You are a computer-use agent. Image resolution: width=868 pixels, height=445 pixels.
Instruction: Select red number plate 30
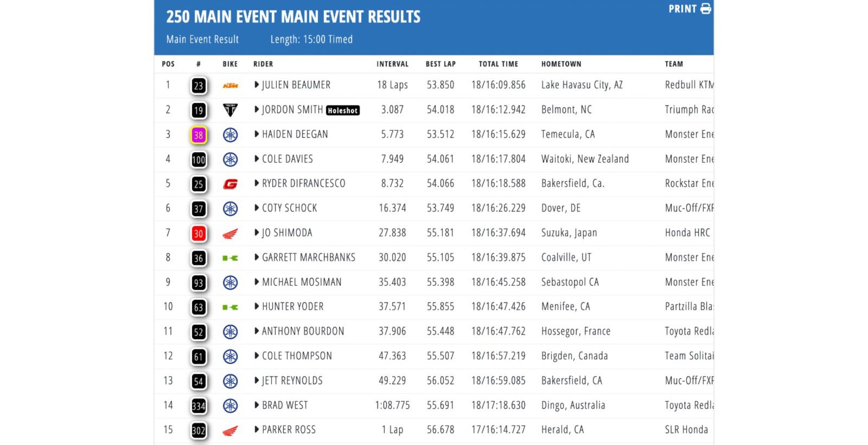pyautogui.click(x=199, y=234)
